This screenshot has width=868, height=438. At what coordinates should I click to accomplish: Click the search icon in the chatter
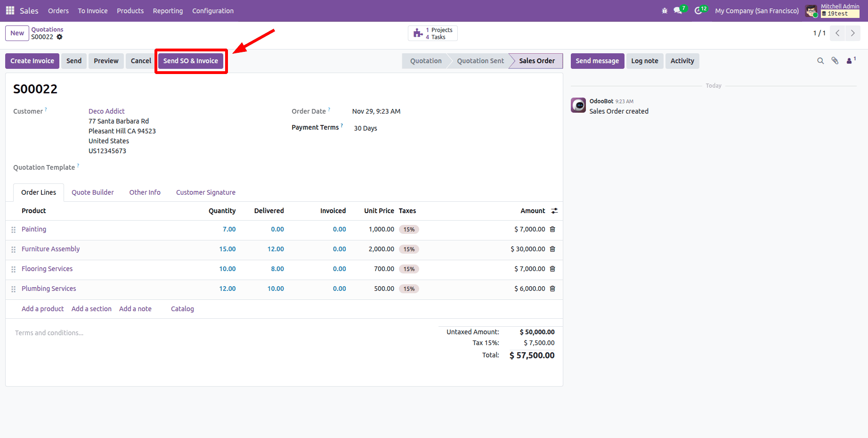pyautogui.click(x=820, y=61)
